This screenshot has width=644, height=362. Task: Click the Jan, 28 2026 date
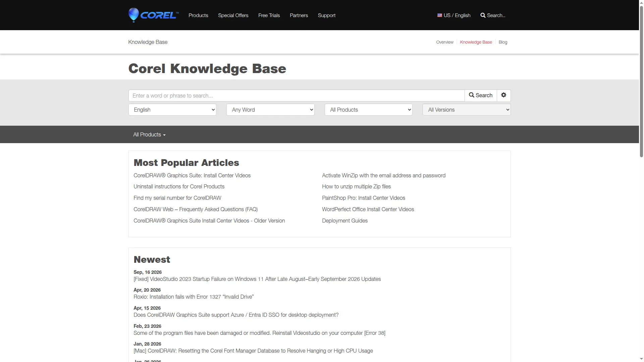[147, 344]
